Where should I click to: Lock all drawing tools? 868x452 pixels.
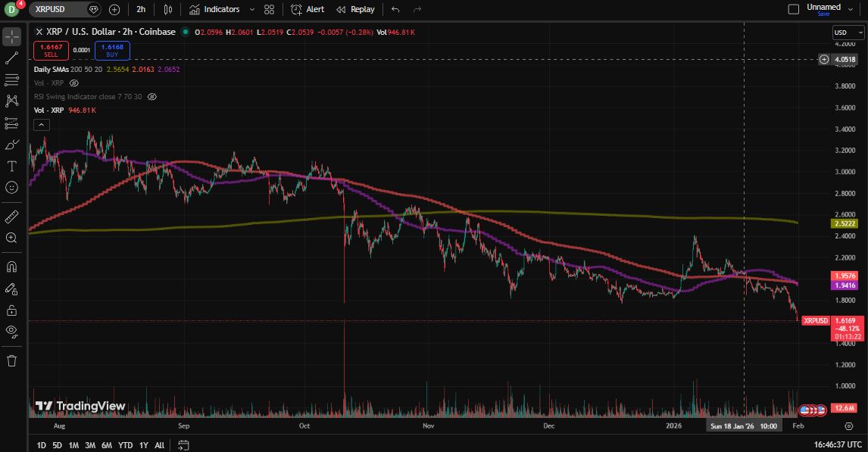pos(11,310)
